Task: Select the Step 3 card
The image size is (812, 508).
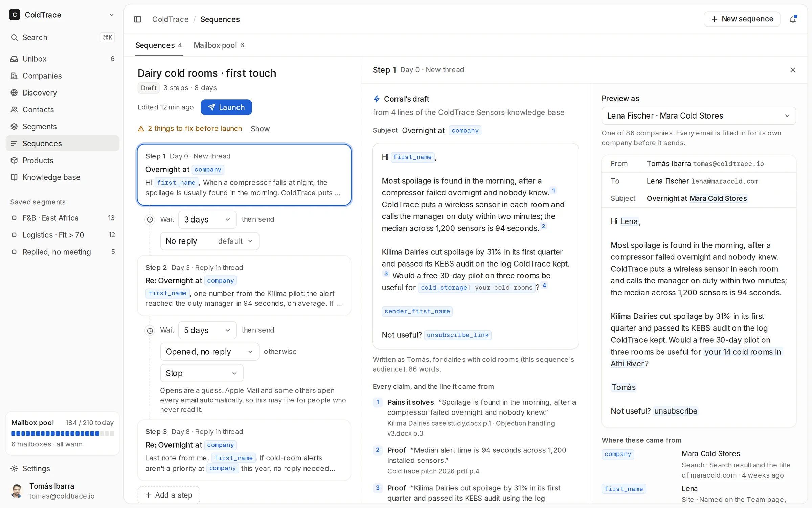Action: click(x=244, y=450)
